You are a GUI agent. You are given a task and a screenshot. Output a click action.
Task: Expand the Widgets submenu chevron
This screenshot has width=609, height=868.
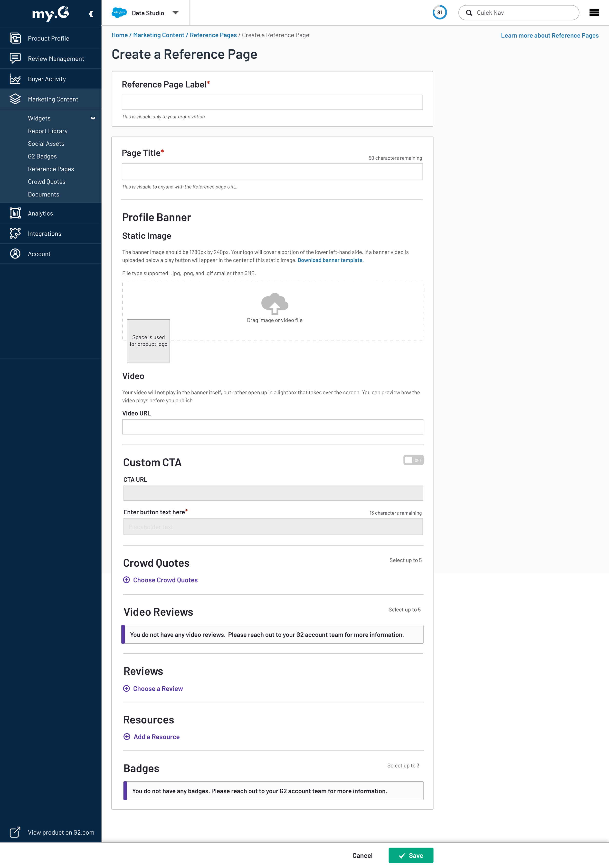(93, 118)
